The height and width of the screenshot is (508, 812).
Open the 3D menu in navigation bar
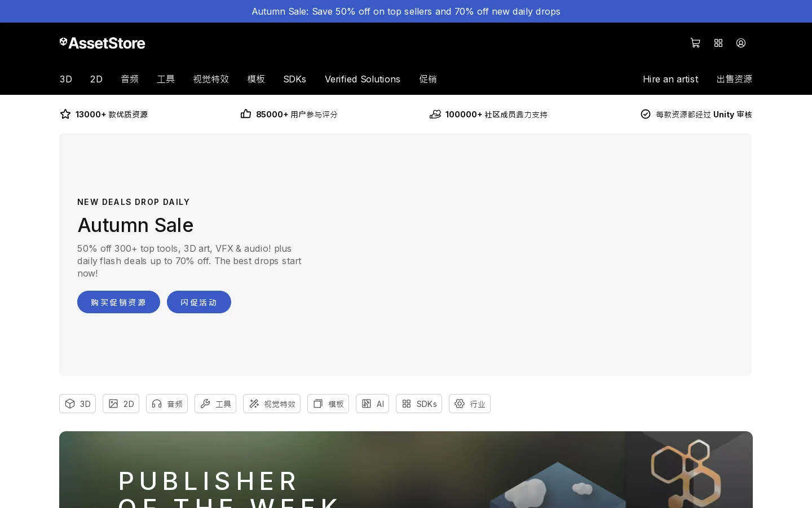[x=66, y=79]
